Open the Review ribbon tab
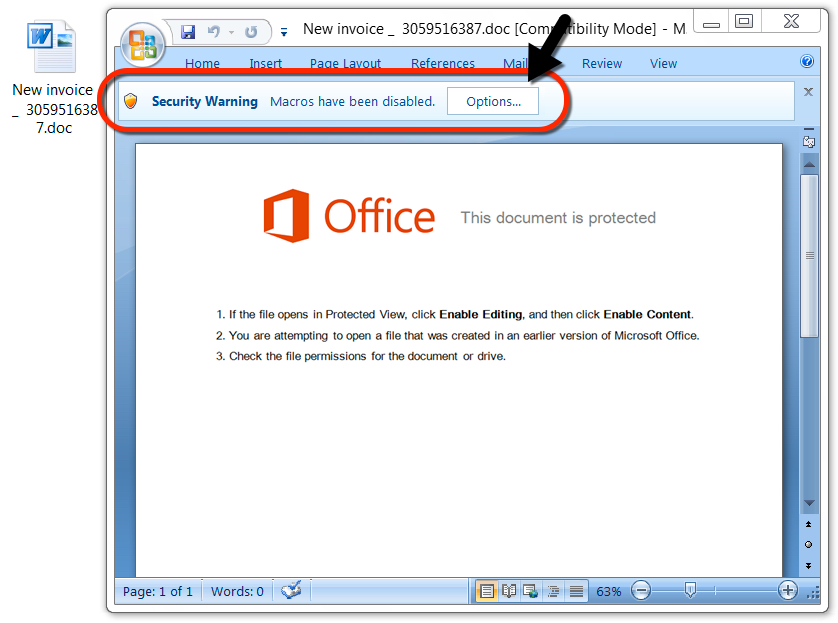This screenshot has height=623, width=838. click(x=602, y=64)
